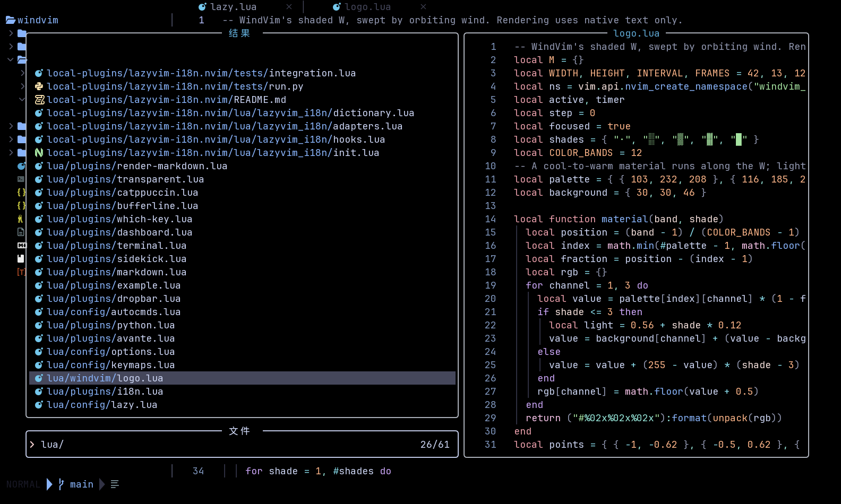Image resolution: width=841 pixels, height=504 pixels.
Task: Select result lua/windvim/logo.lua
Action: coord(242,378)
